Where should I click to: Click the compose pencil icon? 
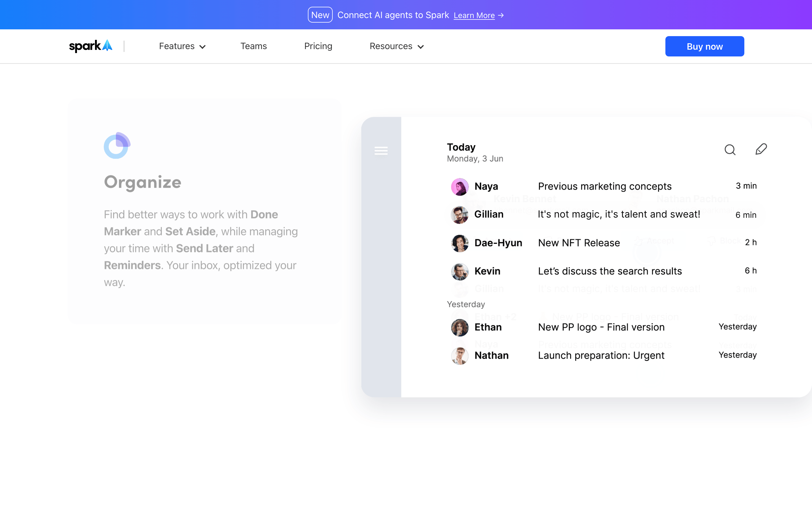[761, 149]
